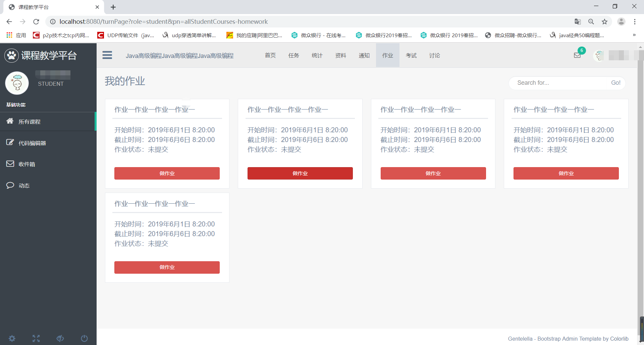
Task: Open 微众招聘-微众银行 bookmark
Action: click(x=513, y=35)
